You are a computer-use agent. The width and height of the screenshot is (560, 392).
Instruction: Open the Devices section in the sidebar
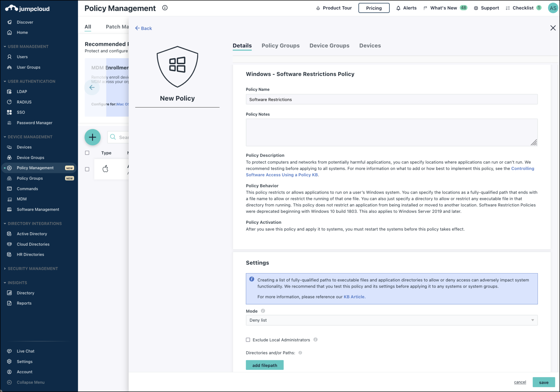tap(24, 147)
